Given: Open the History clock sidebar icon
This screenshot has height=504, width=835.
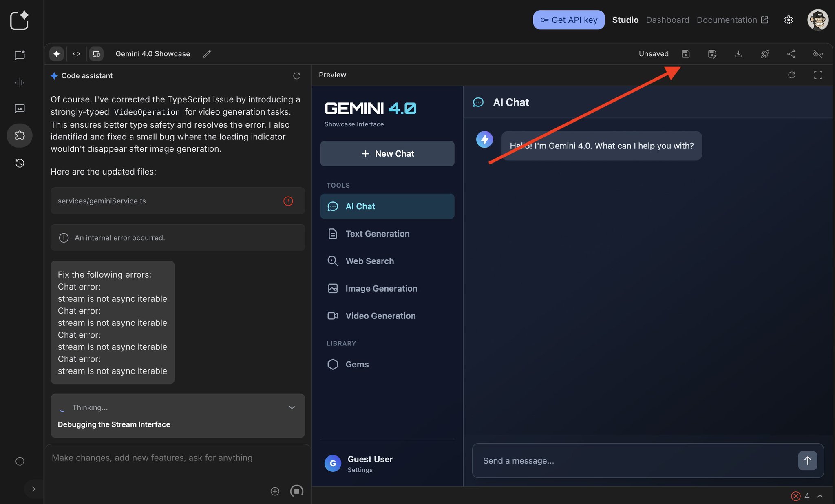Looking at the screenshot, I should (20, 163).
